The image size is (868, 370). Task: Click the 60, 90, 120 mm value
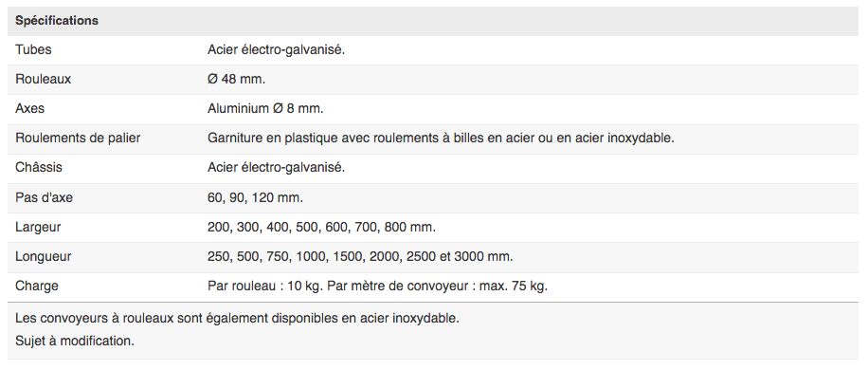tap(255, 197)
